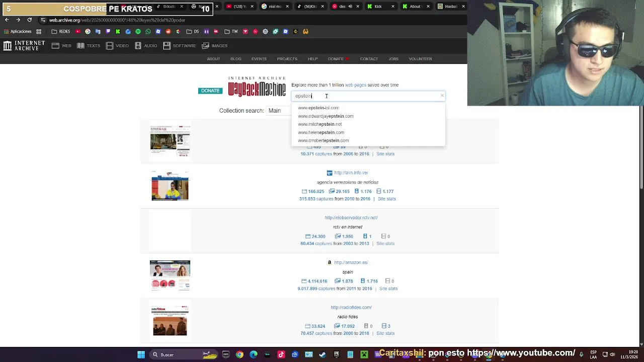Open the REDES bookmarks folder

(61, 32)
